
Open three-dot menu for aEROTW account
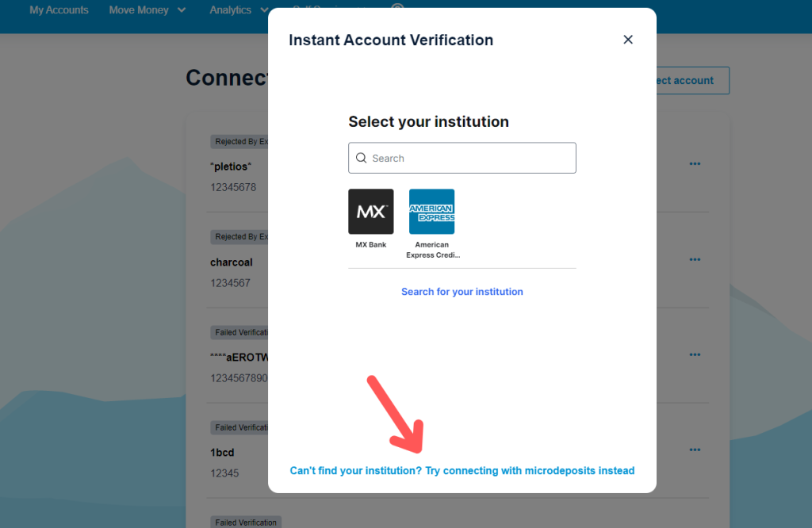pos(695,354)
